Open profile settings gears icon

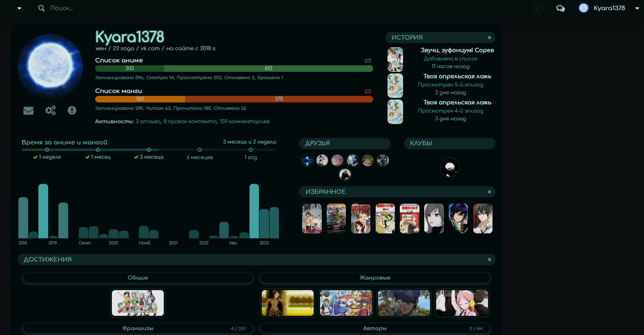click(x=51, y=111)
